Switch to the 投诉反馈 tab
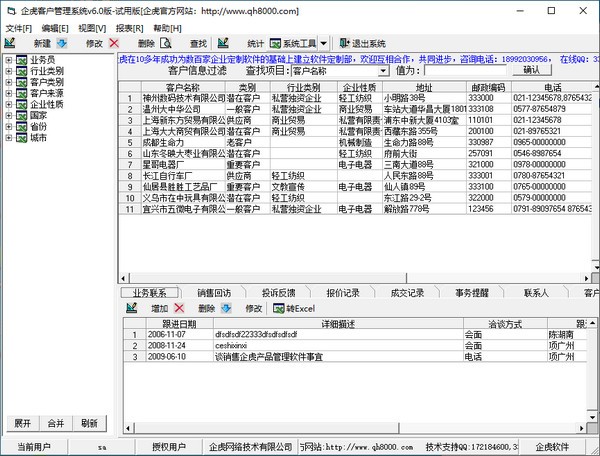The width and height of the screenshot is (600, 456). click(279, 293)
